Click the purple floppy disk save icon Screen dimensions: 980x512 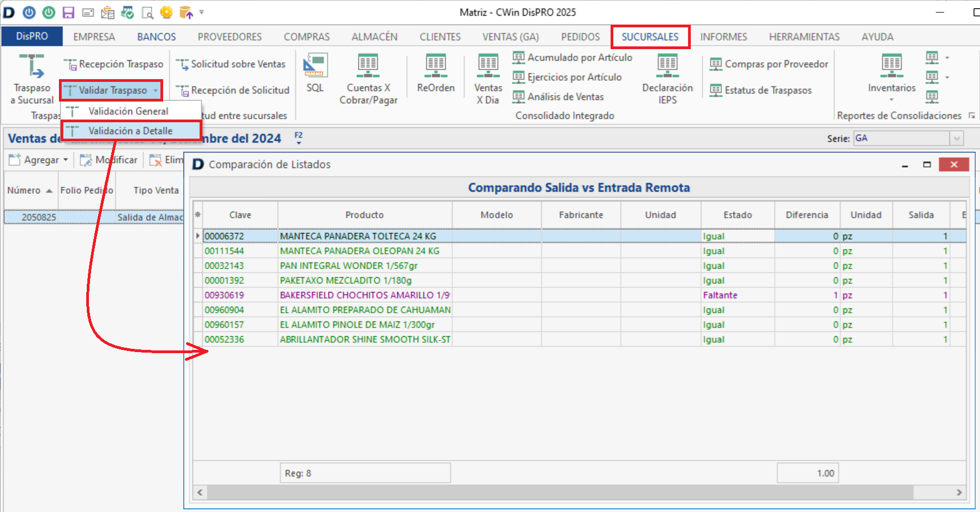click(x=68, y=12)
